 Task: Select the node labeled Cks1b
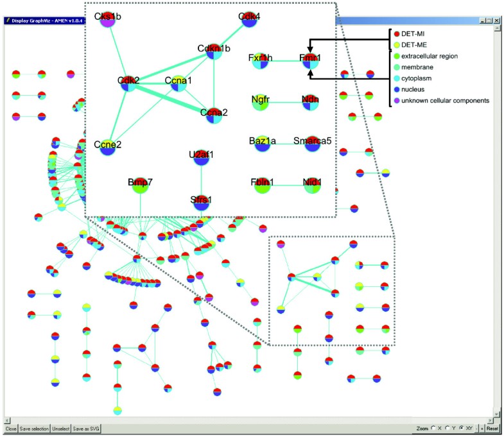107,20
